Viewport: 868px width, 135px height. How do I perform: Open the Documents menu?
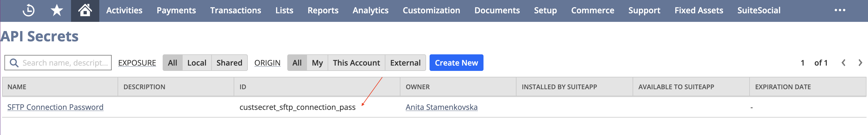pos(497,10)
